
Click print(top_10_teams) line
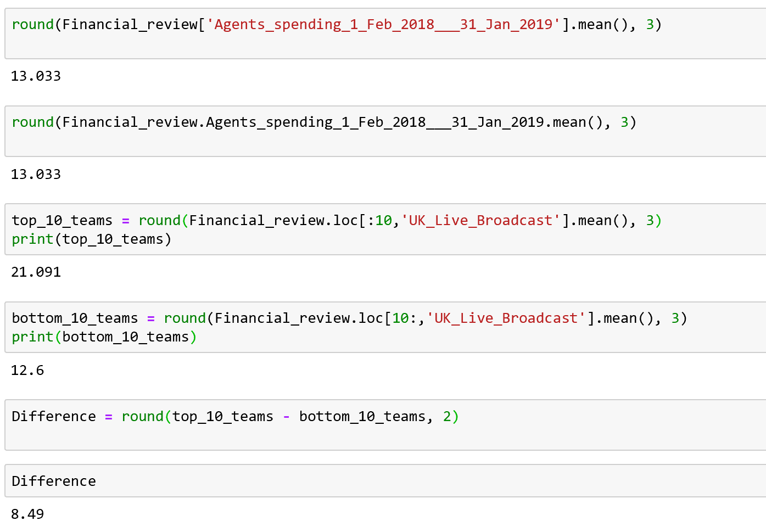[x=92, y=239]
